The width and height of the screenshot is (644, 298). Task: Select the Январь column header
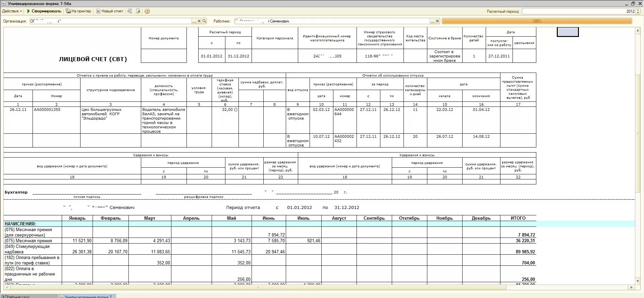tap(77, 218)
